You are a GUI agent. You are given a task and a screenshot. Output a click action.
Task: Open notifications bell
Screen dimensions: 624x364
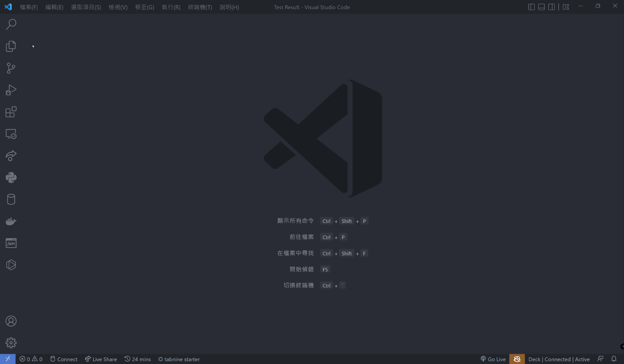point(614,359)
